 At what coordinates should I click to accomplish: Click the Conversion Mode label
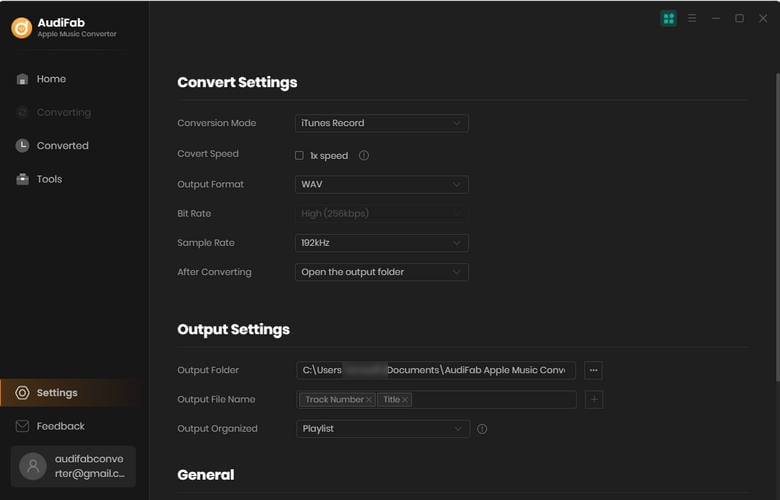pyautogui.click(x=216, y=123)
